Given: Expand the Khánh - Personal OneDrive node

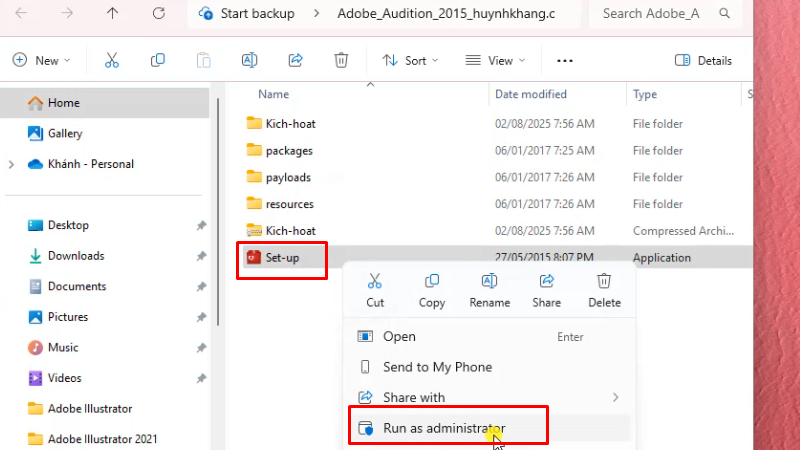Looking at the screenshot, I should tap(11, 164).
